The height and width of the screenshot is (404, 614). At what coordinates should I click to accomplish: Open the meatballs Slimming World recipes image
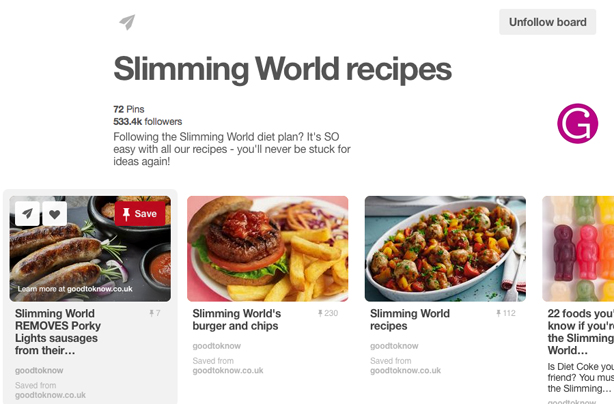(445, 249)
